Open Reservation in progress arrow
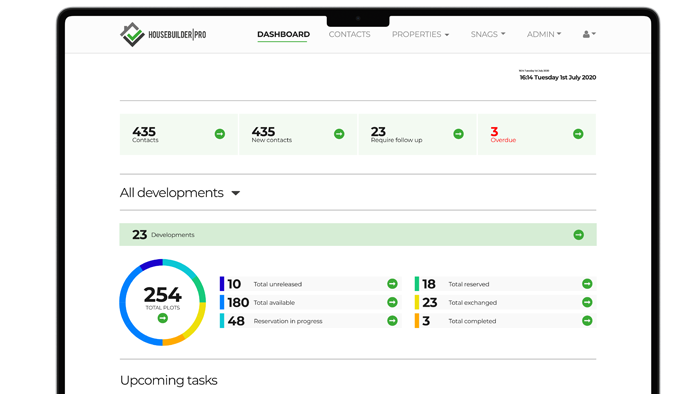The height and width of the screenshot is (394, 700). coord(392,321)
